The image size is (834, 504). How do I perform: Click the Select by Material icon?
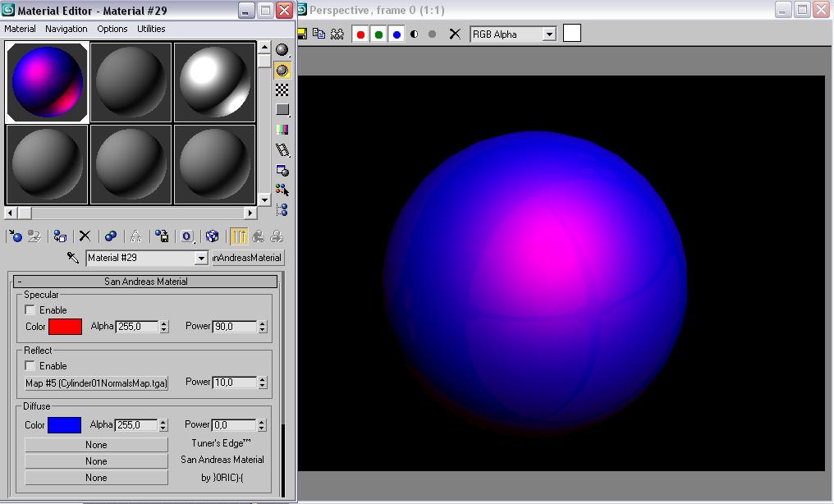coord(282,190)
